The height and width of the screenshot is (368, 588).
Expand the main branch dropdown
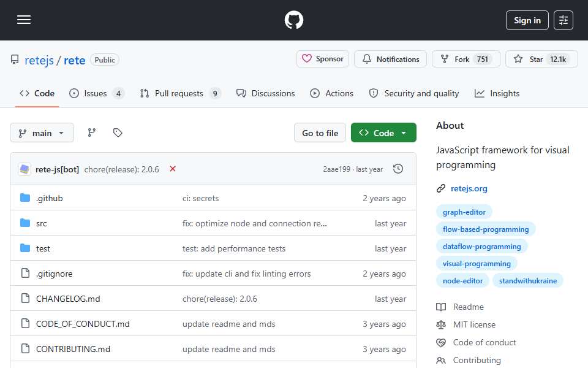pyautogui.click(x=42, y=133)
